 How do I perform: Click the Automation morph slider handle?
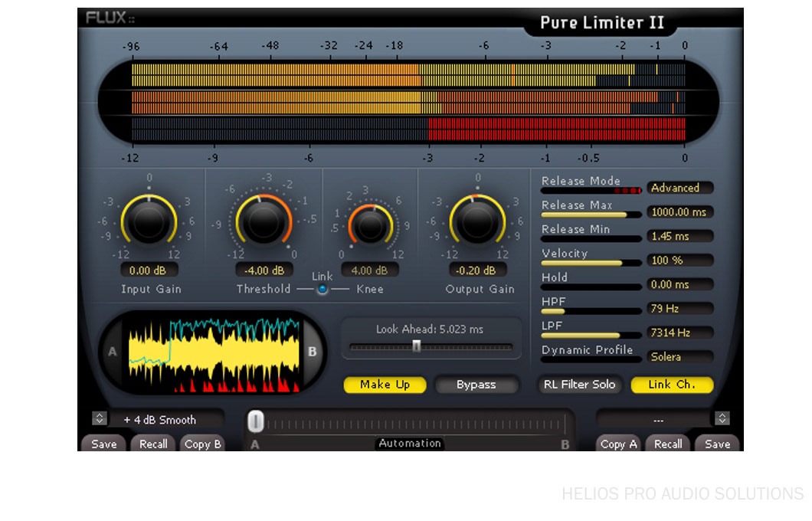pos(256,421)
